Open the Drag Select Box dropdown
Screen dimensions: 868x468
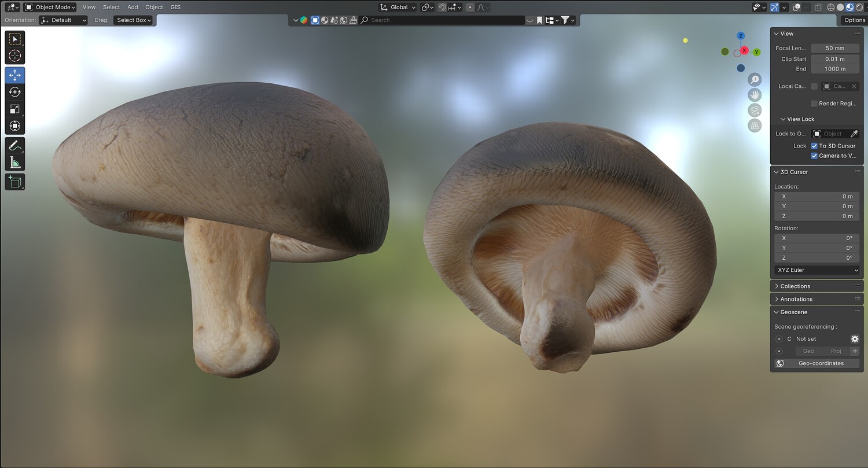click(x=133, y=20)
